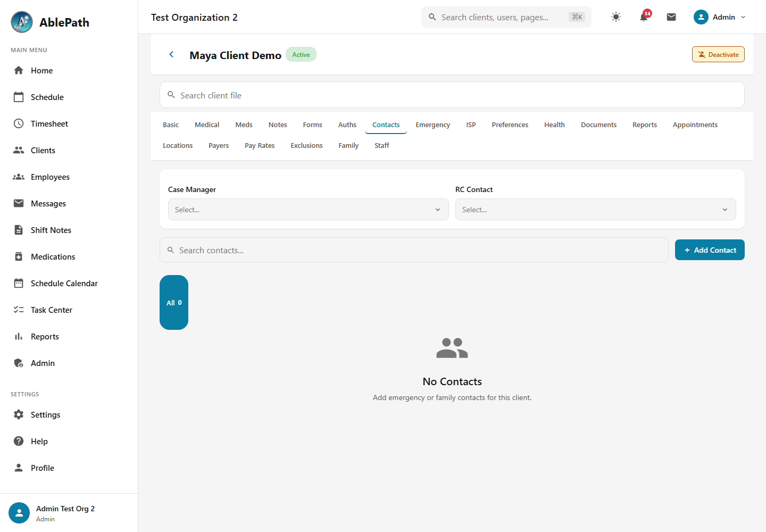Switch to the Medical tab

pyautogui.click(x=207, y=124)
